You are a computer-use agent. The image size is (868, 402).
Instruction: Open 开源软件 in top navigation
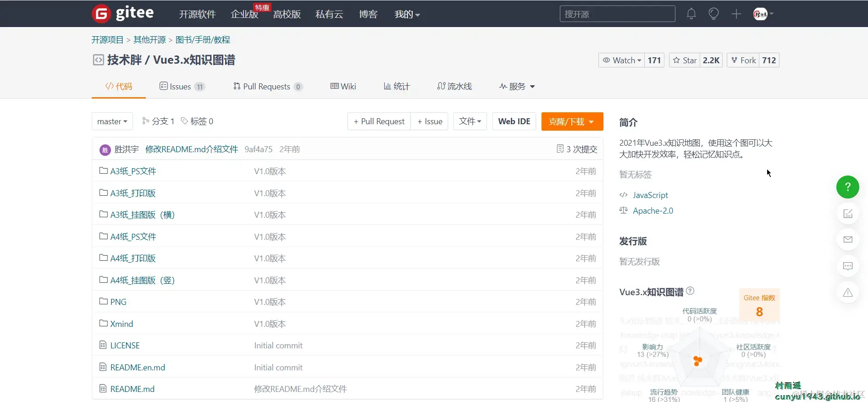point(197,14)
